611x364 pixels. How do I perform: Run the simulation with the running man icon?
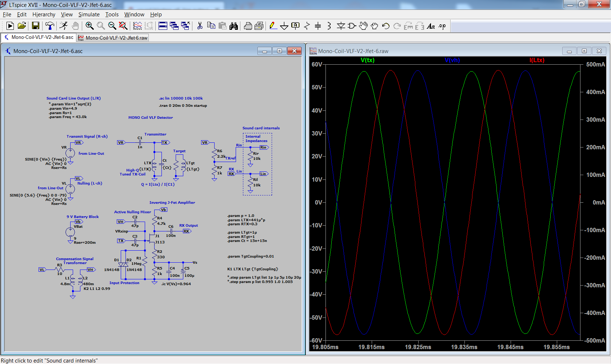[x=64, y=26]
